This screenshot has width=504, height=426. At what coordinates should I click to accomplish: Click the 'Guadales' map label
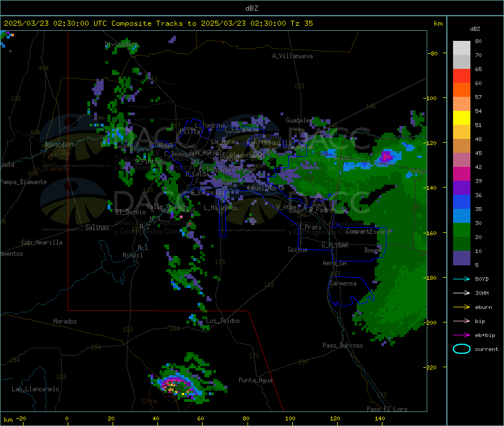pos(299,120)
